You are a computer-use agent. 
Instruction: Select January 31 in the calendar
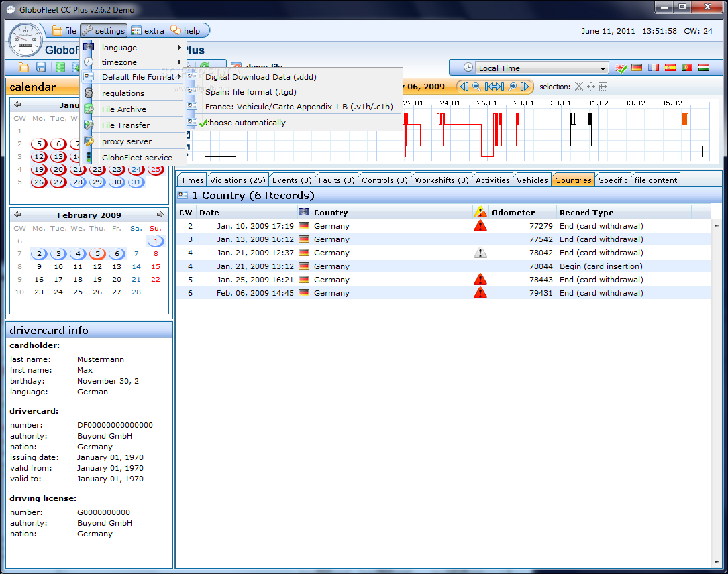point(136,182)
